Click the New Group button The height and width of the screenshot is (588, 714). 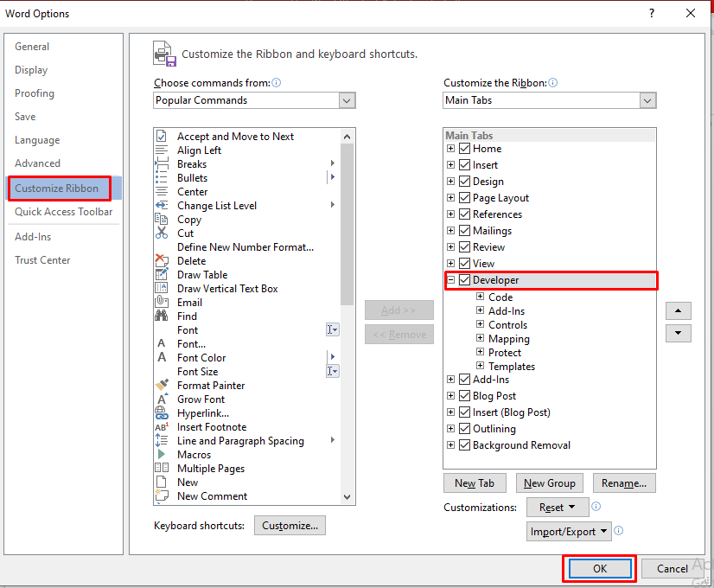pos(549,483)
